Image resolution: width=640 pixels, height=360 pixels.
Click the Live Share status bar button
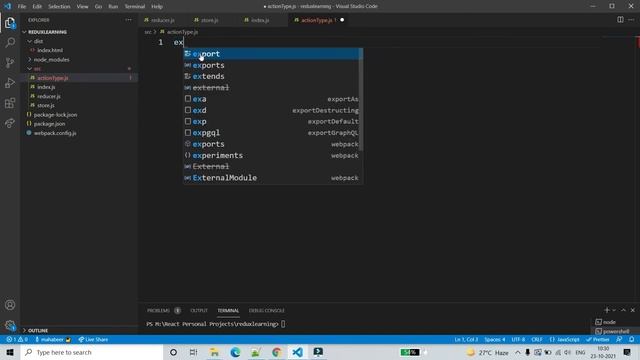pyautogui.click(x=93, y=340)
